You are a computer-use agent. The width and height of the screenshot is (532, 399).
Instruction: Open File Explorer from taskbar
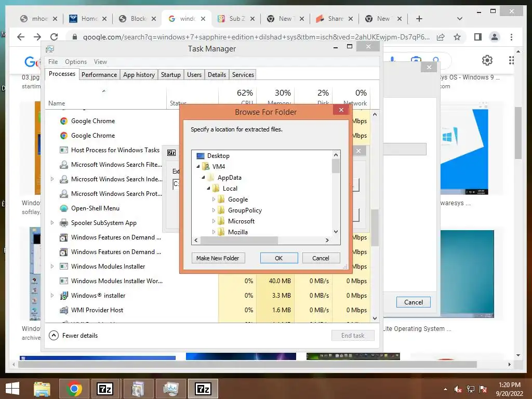42,389
